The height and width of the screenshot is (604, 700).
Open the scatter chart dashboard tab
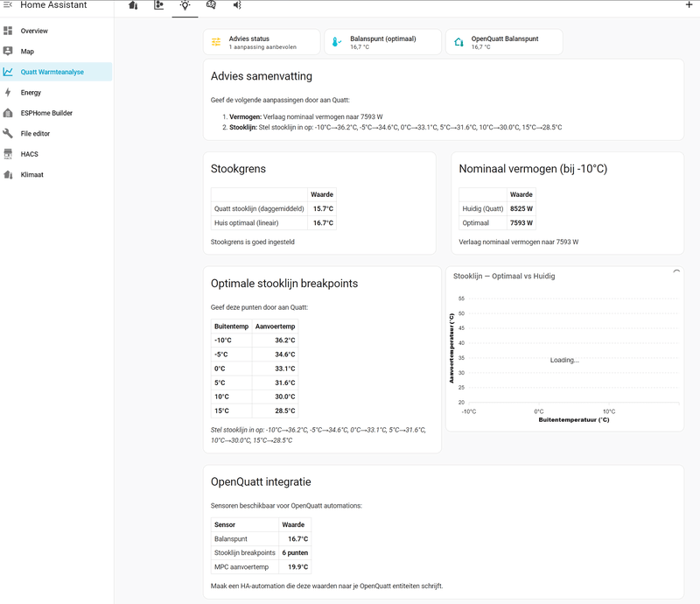coord(159,5)
